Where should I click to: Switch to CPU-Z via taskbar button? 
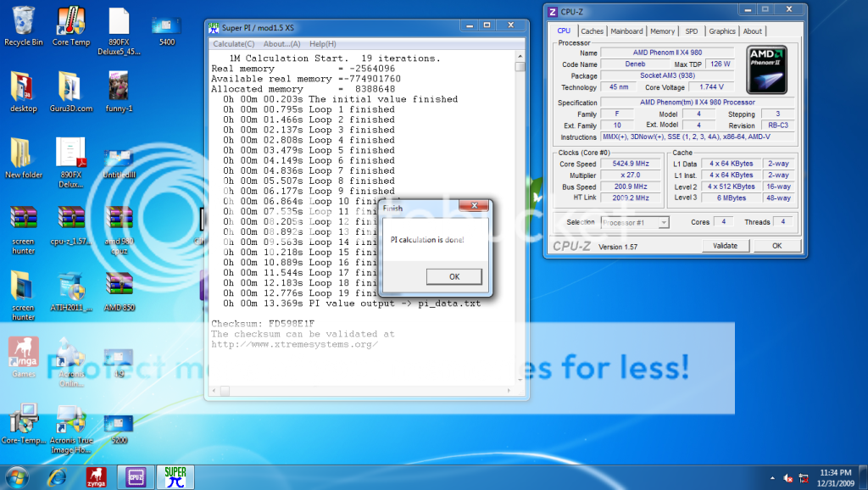point(136,477)
